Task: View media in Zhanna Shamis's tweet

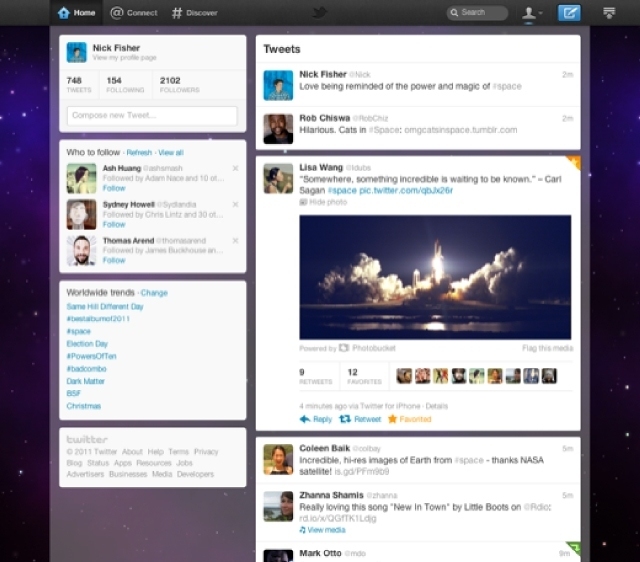Action: click(x=322, y=529)
